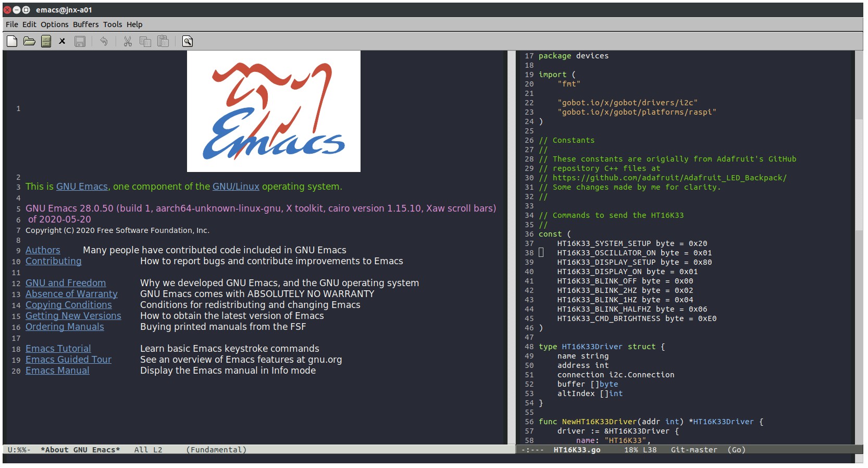Screen dimensions: 868x468
Task: Open the Buffers menu
Action: pos(85,24)
